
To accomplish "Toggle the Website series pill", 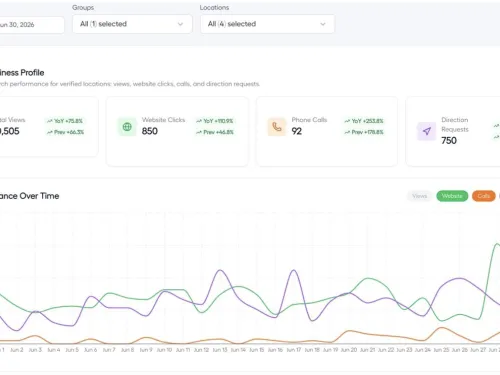I will [452, 196].
